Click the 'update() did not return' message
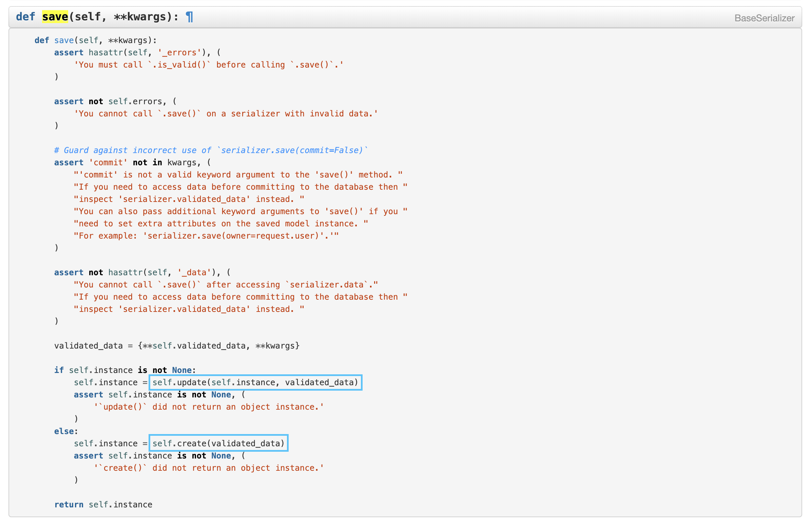Screen dimensions: 812x524 click(209, 407)
